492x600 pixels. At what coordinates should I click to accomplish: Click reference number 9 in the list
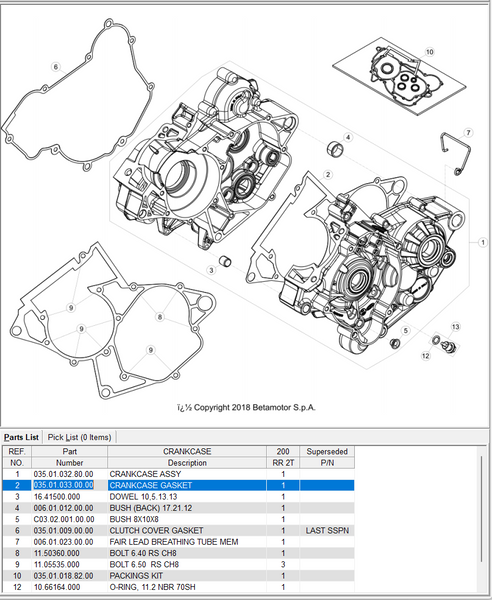coord(17,564)
